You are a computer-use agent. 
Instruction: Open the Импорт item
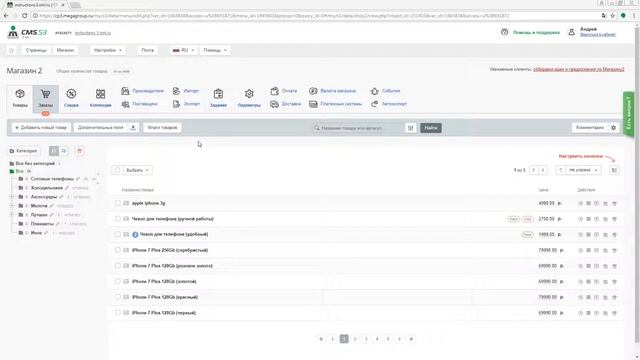point(186,91)
